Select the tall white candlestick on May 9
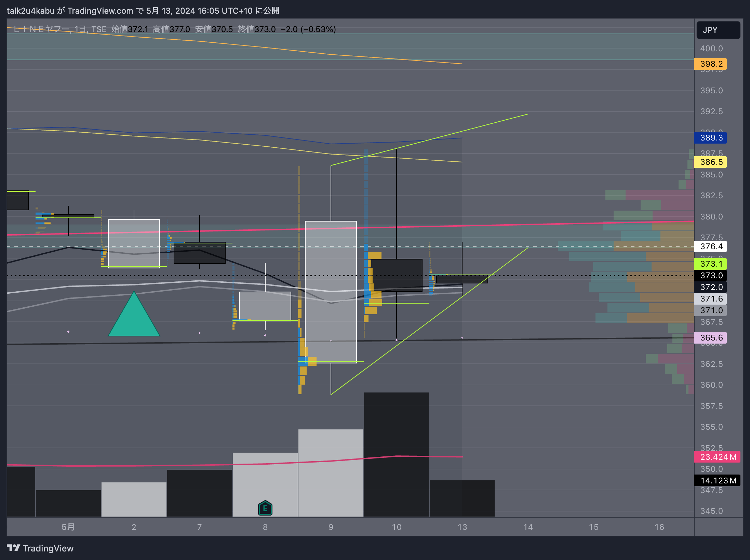This screenshot has width=750, height=560. 331,292
